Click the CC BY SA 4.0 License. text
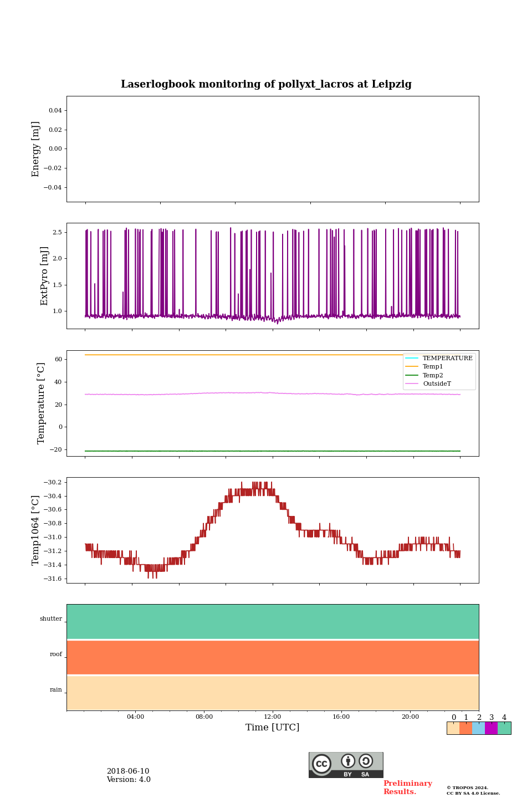This screenshot has width=532, height=798. point(473,793)
